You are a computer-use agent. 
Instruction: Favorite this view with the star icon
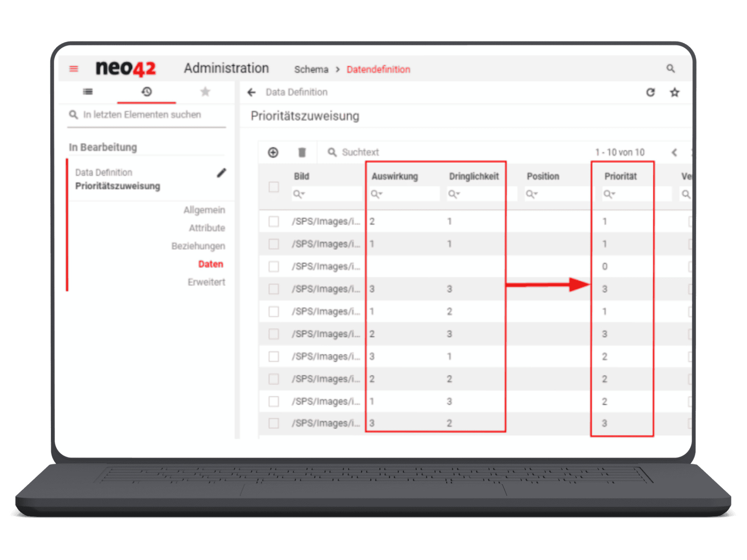[x=674, y=93]
